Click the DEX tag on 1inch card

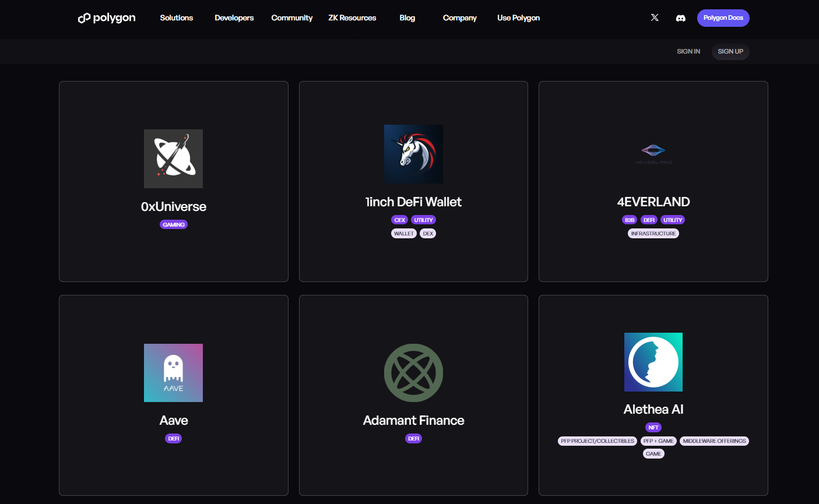(428, 233)
